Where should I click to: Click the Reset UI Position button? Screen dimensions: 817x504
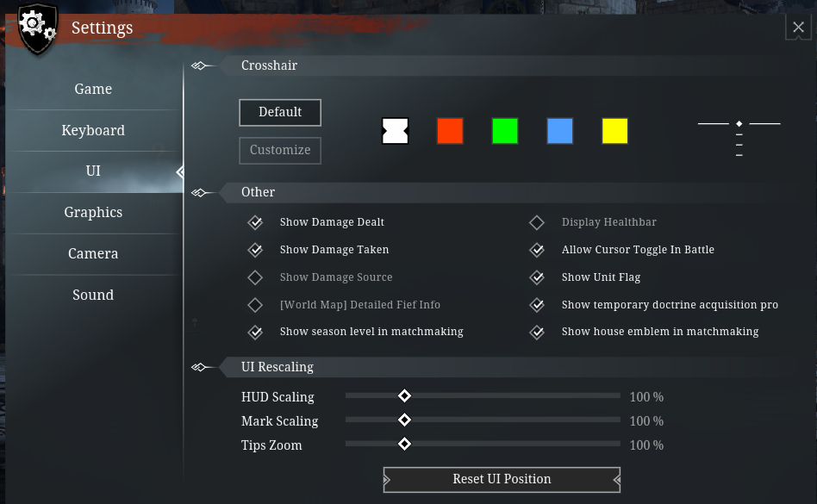(502, 479)
